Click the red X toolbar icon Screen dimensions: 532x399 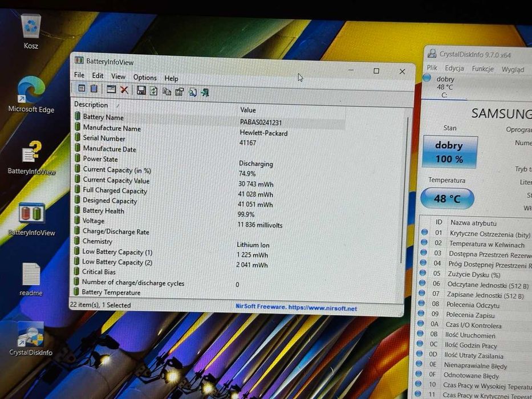[x=124, y=89]
